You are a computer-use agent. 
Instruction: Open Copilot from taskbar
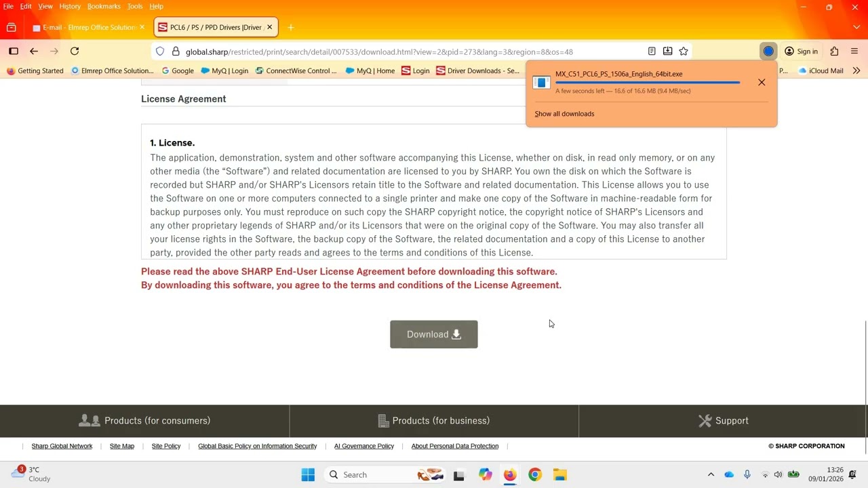[x=485, y=474]
